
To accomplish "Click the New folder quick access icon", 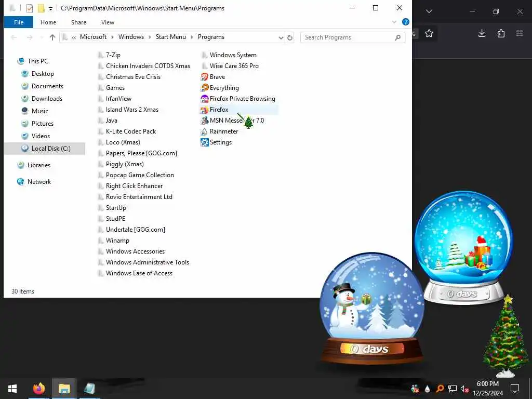I will pos(41,8).
